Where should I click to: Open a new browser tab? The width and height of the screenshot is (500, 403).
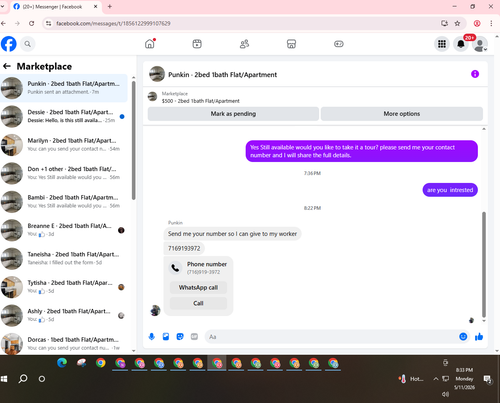[x=110, y=6]
